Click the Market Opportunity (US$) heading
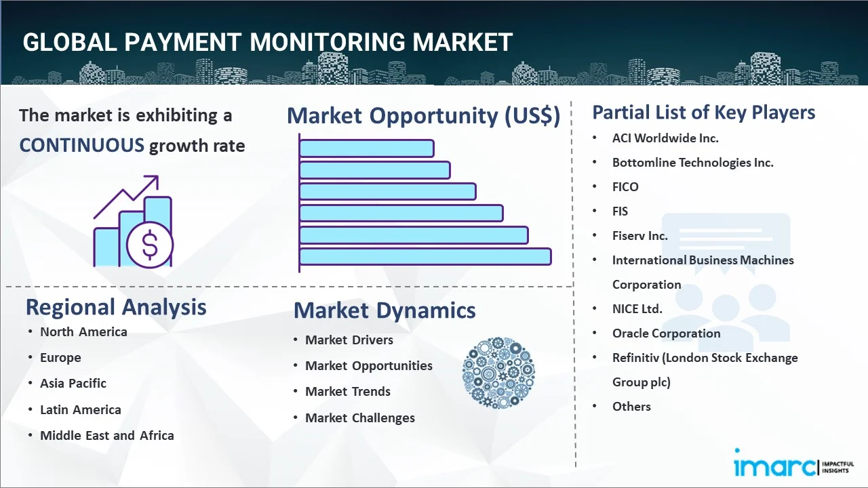The height and width of the screenshot is (488, 868). pos(424,115)
